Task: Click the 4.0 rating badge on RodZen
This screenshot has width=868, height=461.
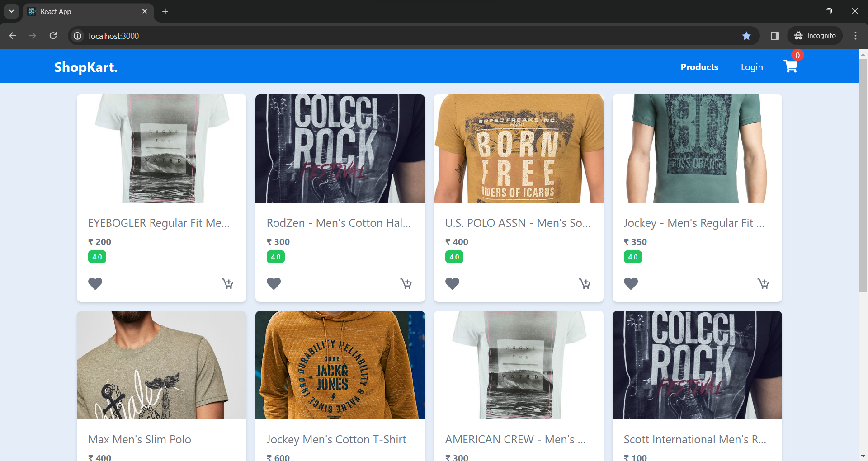Action: 276,257
